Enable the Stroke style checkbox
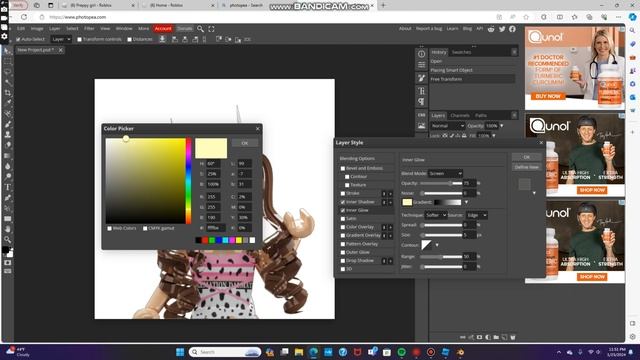 click(343, 193)
